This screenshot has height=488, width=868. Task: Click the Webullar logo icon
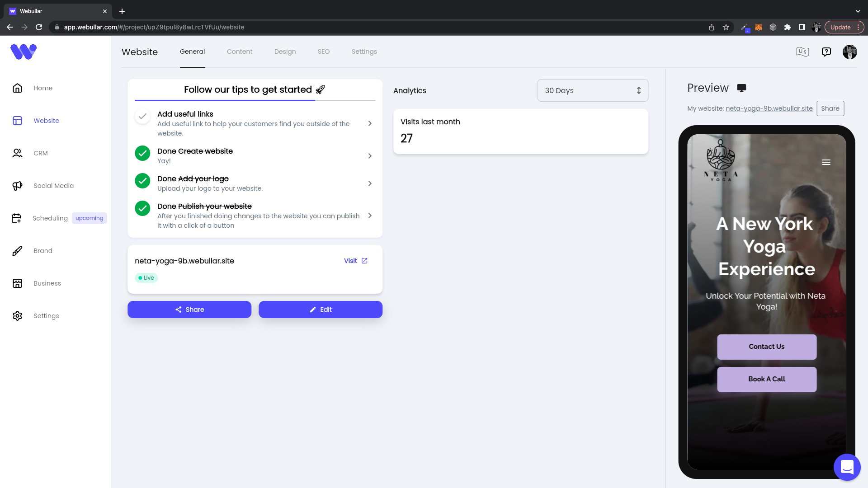pos(23,51)
